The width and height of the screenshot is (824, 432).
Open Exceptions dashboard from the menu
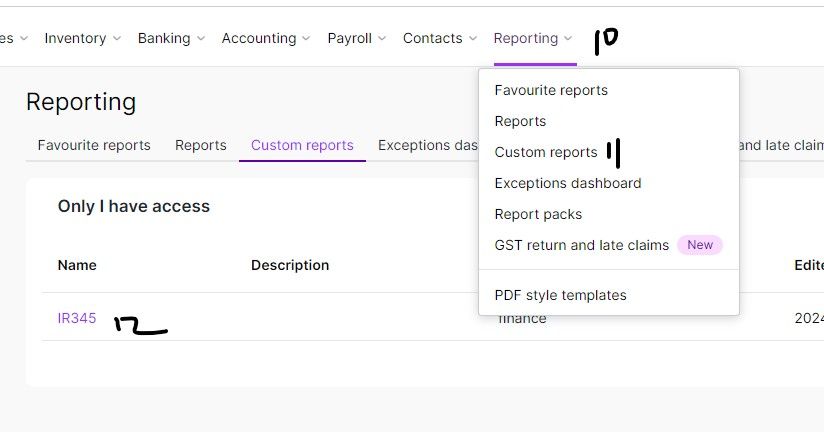pyautogui.click(x=568, y=183)
